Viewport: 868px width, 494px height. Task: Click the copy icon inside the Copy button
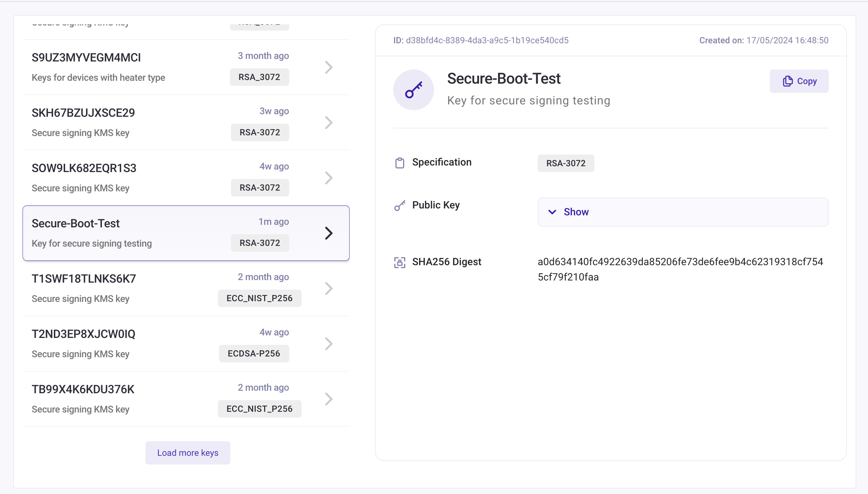tap(788, 81)
